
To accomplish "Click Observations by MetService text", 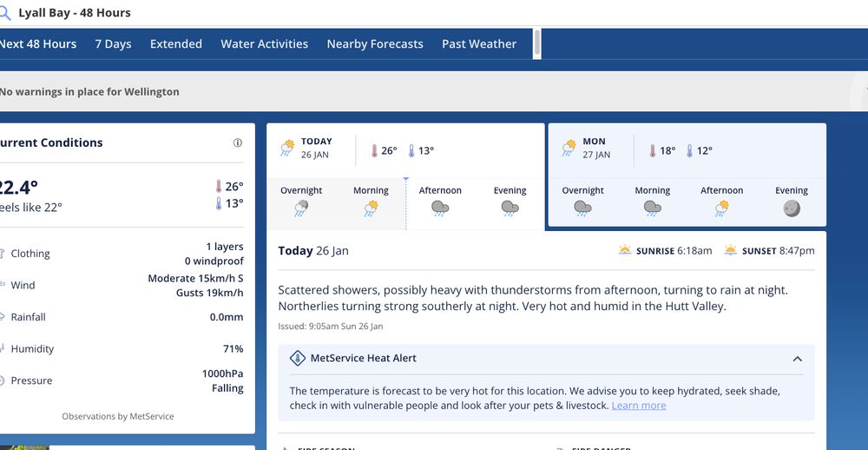I will 118,416.
